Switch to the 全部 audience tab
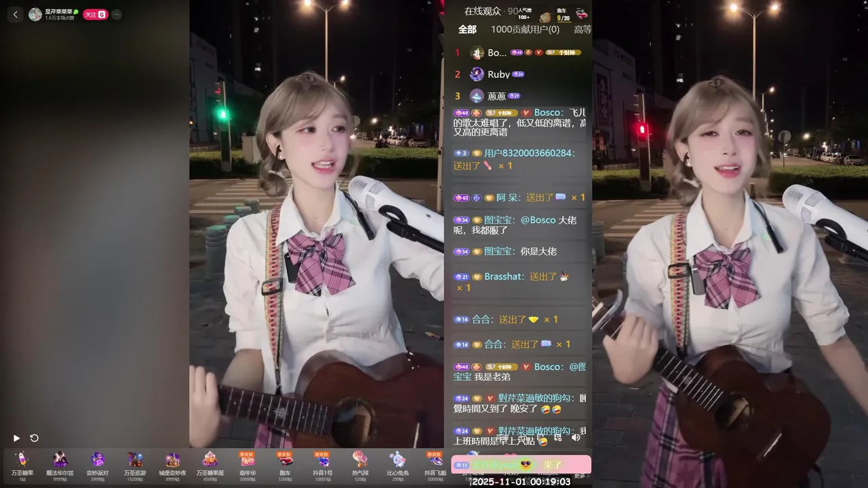The image size is (868, 488). click(x=467, y=29)
